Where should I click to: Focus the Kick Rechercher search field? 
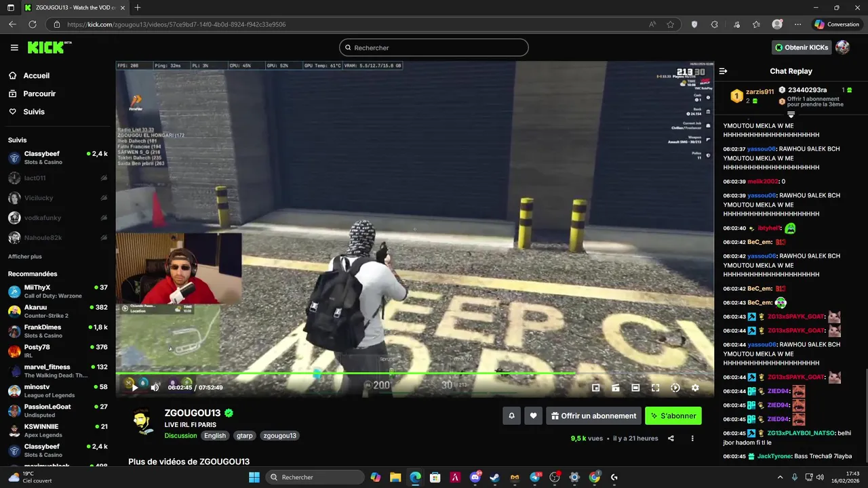[x=434, y=47]
